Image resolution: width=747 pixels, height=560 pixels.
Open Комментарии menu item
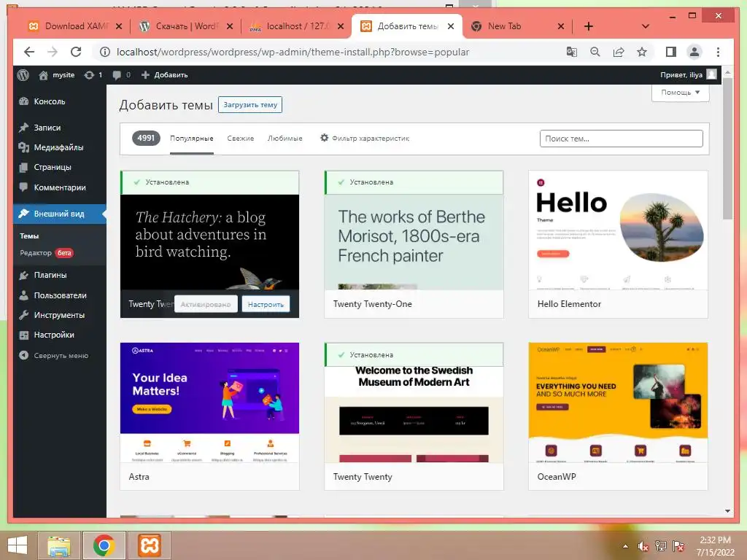(60, 187)
